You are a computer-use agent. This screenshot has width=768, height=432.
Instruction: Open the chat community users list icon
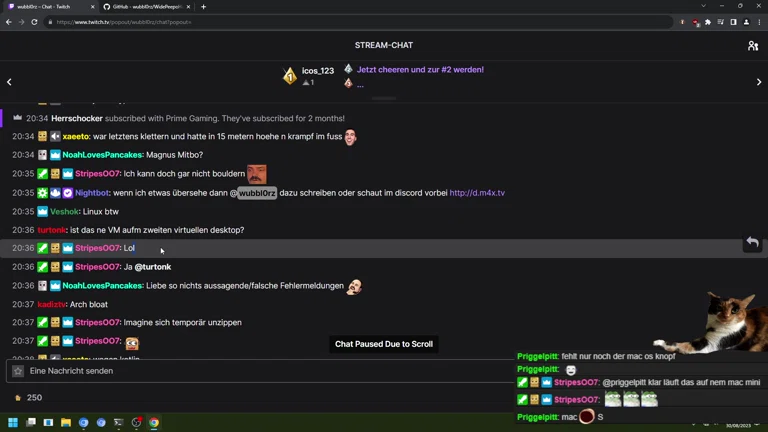pos(752,45)
